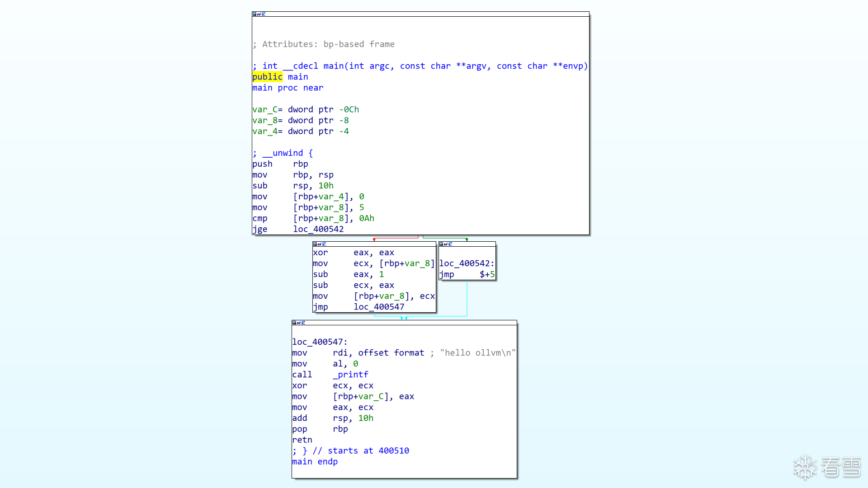The image size is (868, 488).
Task: Click the group nodes icon on the main block
Action: tap(264, 14)
